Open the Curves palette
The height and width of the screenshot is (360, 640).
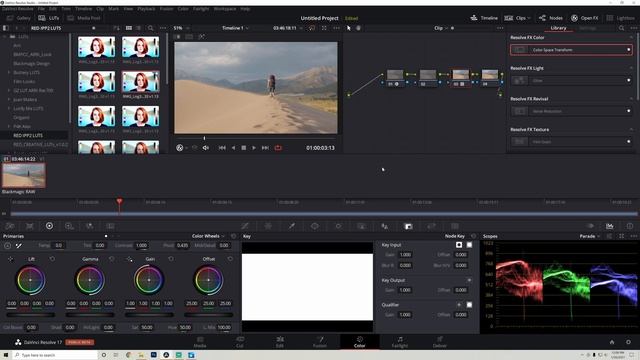point(245,226)
